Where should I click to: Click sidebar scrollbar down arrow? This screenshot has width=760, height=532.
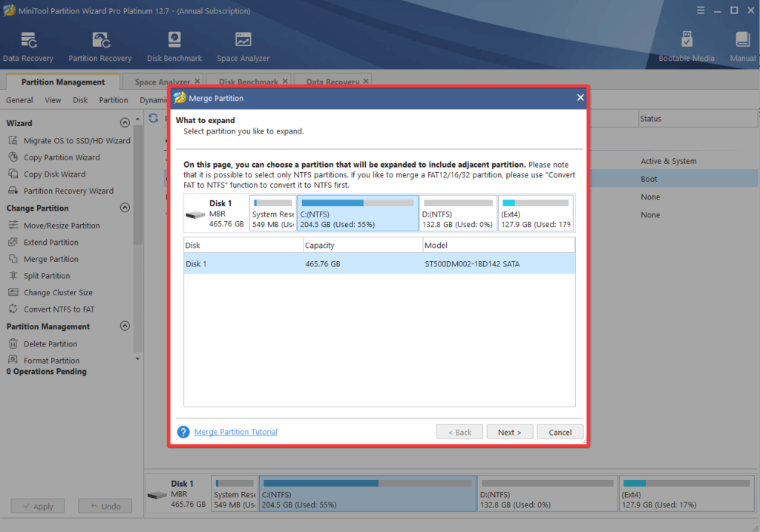pyautogui.click(x=137, y=359)
